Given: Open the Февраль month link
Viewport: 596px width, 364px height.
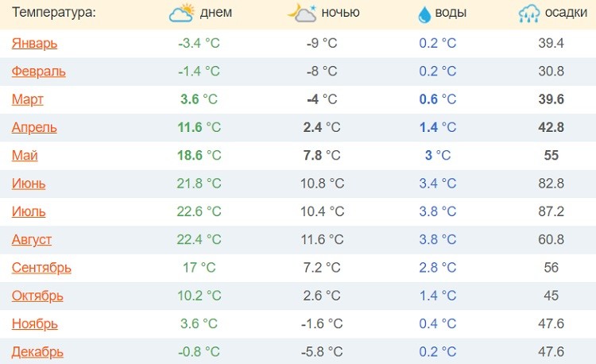Looking at the screenshot, I should [x=38, y=72].
